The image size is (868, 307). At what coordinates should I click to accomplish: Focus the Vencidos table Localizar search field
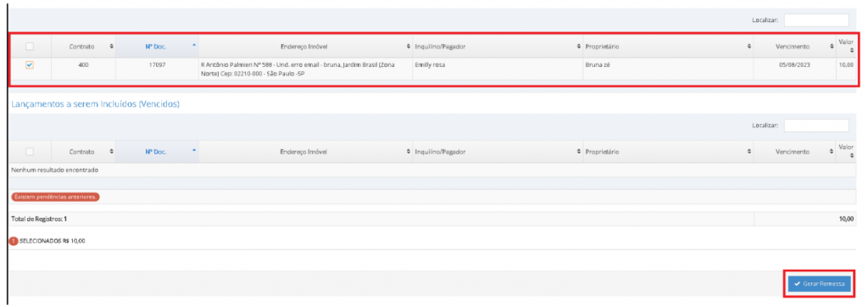pos(816,126)
